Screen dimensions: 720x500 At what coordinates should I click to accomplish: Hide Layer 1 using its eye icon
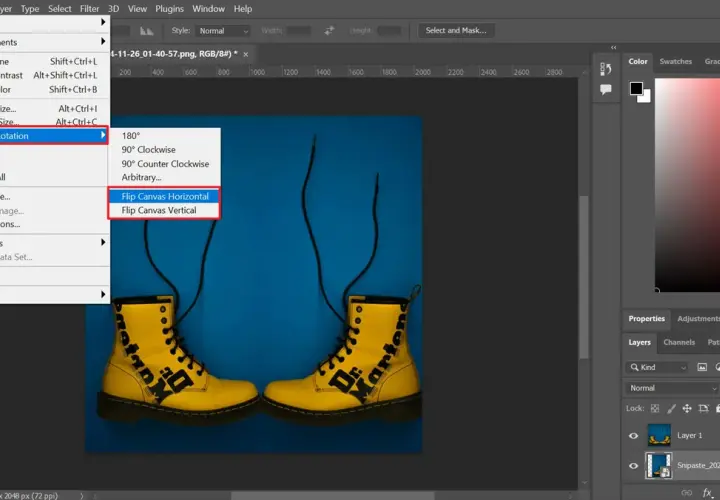pyautogui.click(x=633, y=436)
